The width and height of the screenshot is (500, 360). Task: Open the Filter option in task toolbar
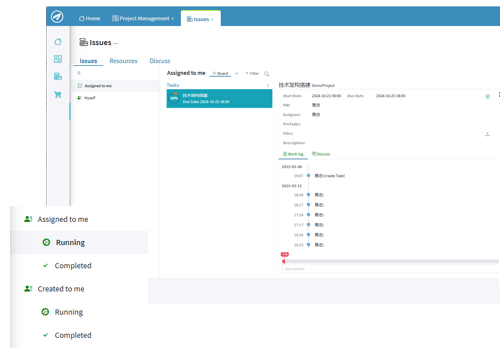click(x=252, y=74)
